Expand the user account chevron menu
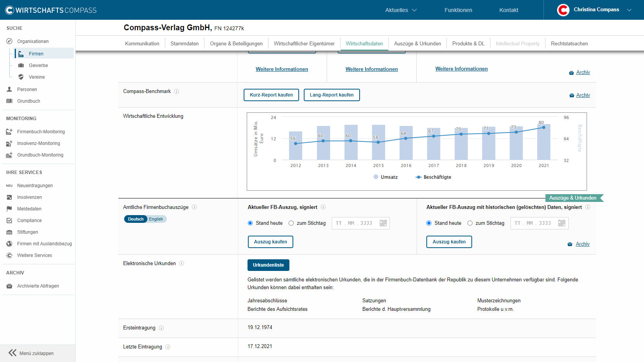Image resolution: width=644 pixels, height=362 pixels. tap(629, 10)
